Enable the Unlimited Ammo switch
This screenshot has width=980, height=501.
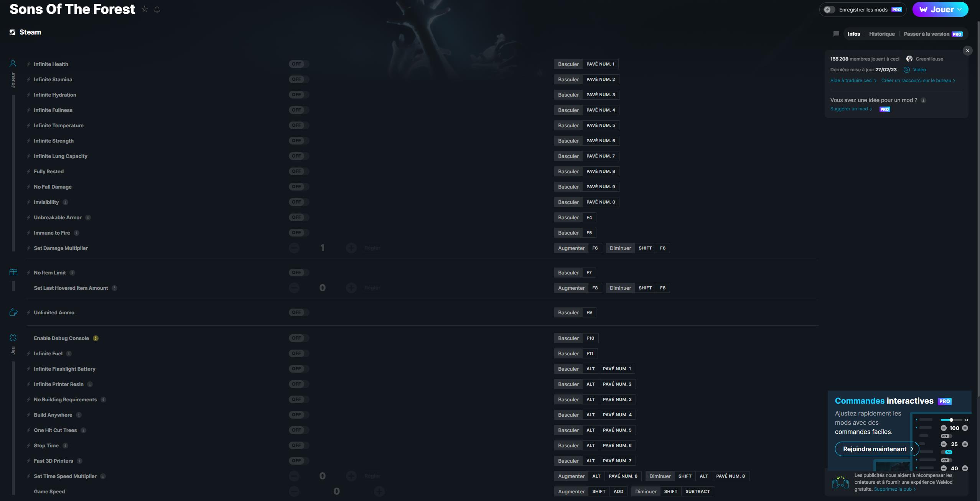(299, 312)
